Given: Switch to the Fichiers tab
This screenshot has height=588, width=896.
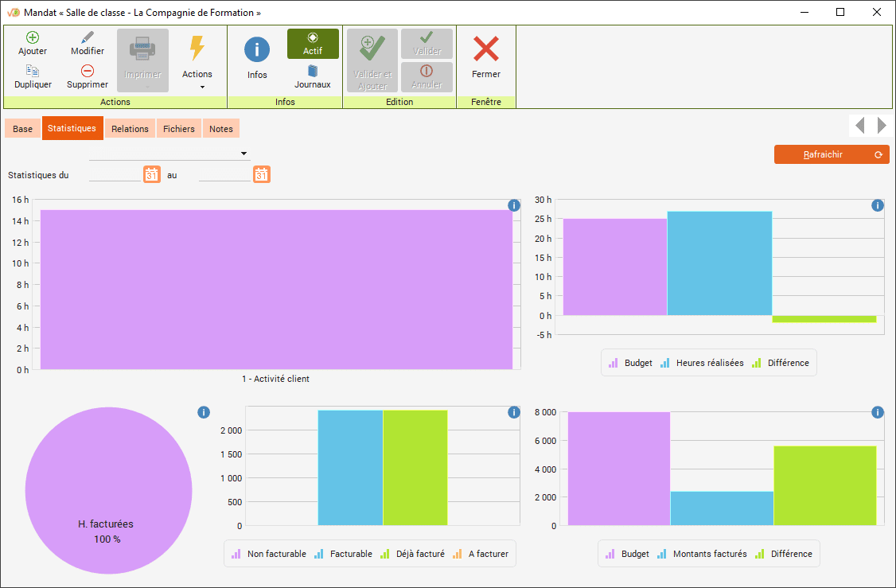Looking at the screenshot, I should coord(179,129).
